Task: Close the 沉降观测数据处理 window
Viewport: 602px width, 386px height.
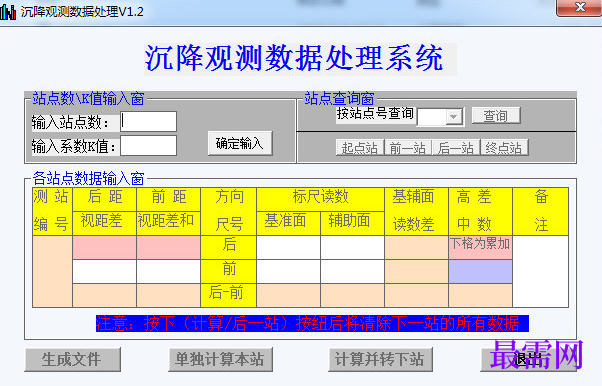Action: [580, 8]
